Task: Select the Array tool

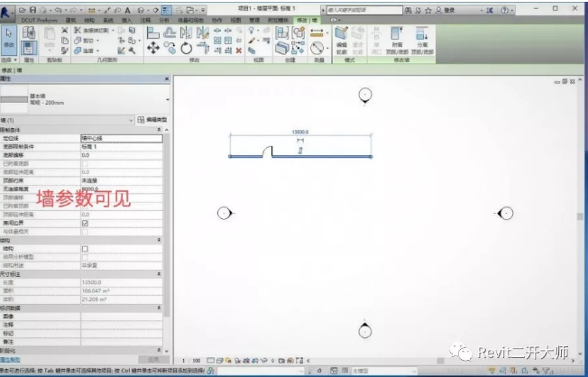Action: 217,41
